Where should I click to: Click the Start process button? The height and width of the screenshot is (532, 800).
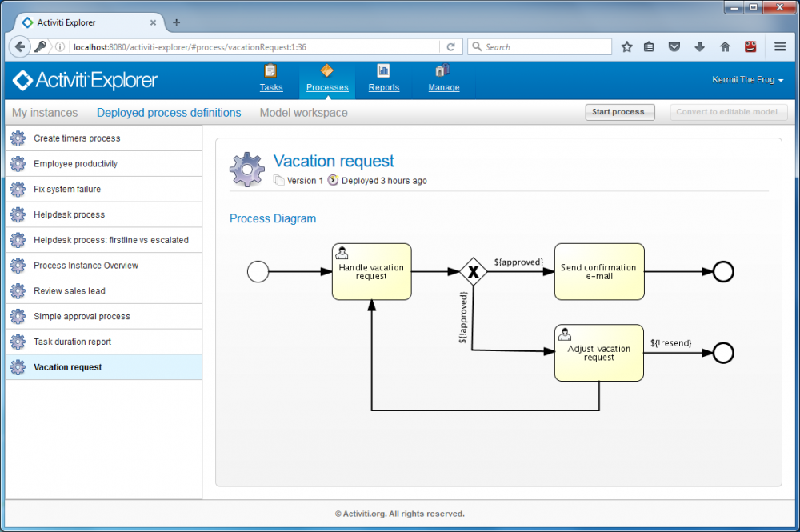click(x=619, y=112)
